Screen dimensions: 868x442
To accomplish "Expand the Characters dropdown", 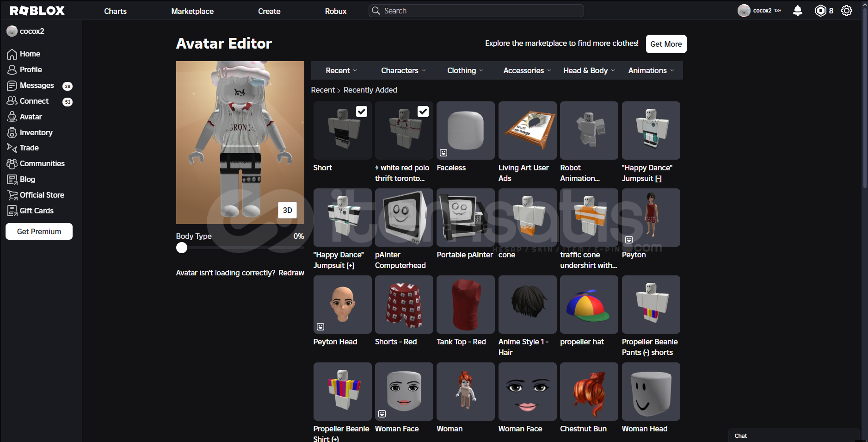I will [x=403, y=70].
